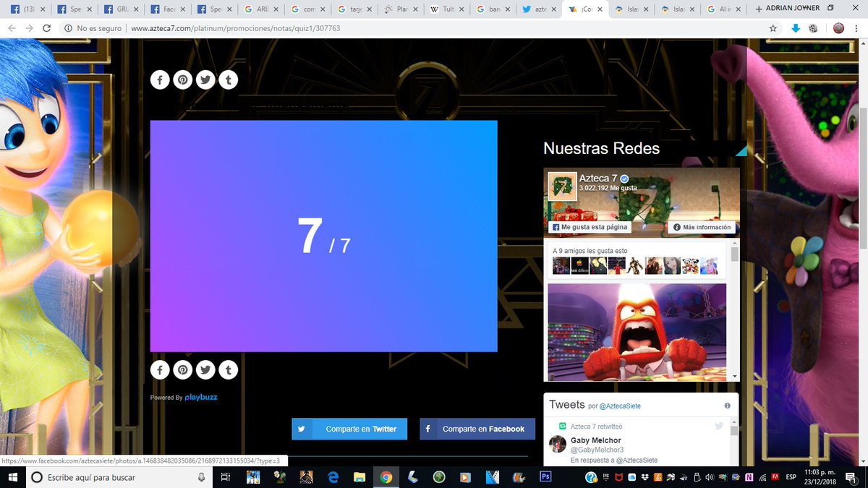Click the No es seguro site info icon
The image size is (868, 488).
67,28
